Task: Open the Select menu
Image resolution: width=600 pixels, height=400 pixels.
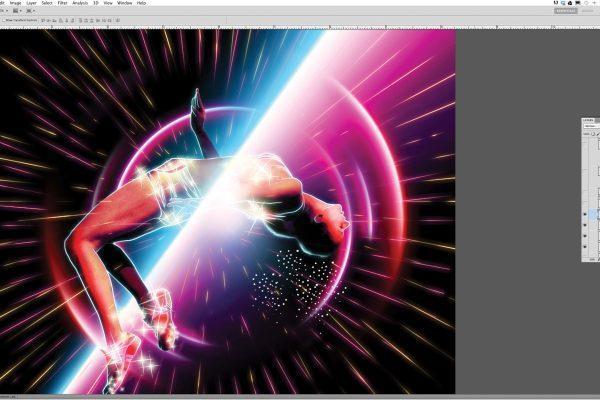Action: (x=47, y=3)
